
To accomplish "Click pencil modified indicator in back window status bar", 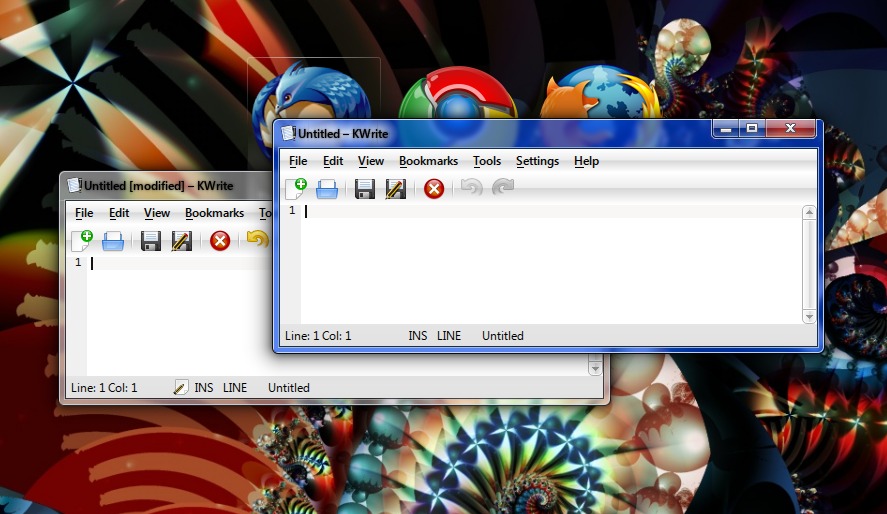I will pos(180,387).
